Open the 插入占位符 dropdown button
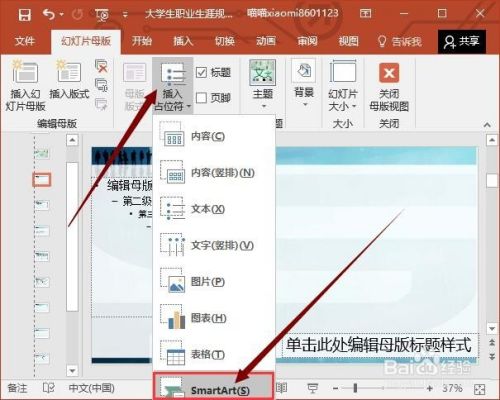Image resolution: width=500 pixels, height=400 pixels. click(x=173, y=86)
